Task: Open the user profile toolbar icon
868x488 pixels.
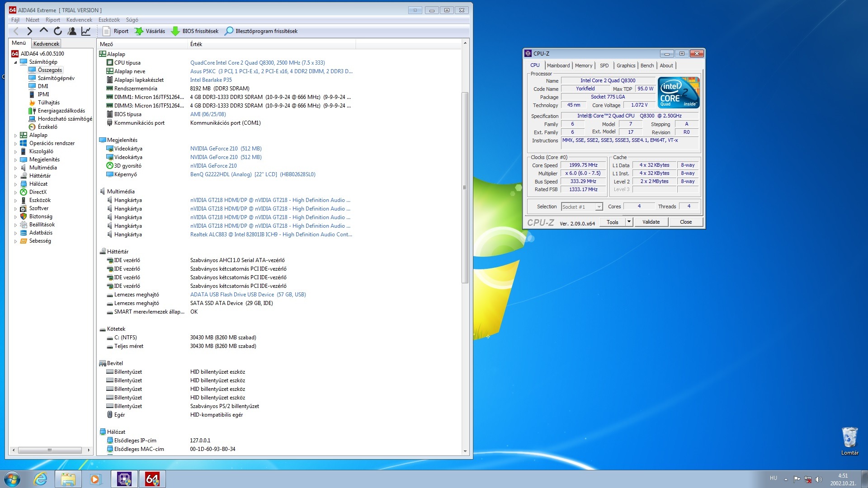Action: 72,31
